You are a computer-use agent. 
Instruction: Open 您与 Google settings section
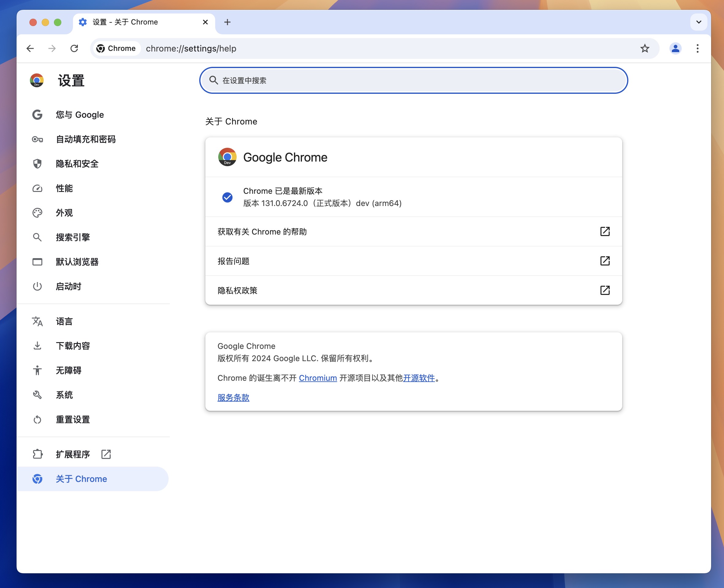coord(93,115)
